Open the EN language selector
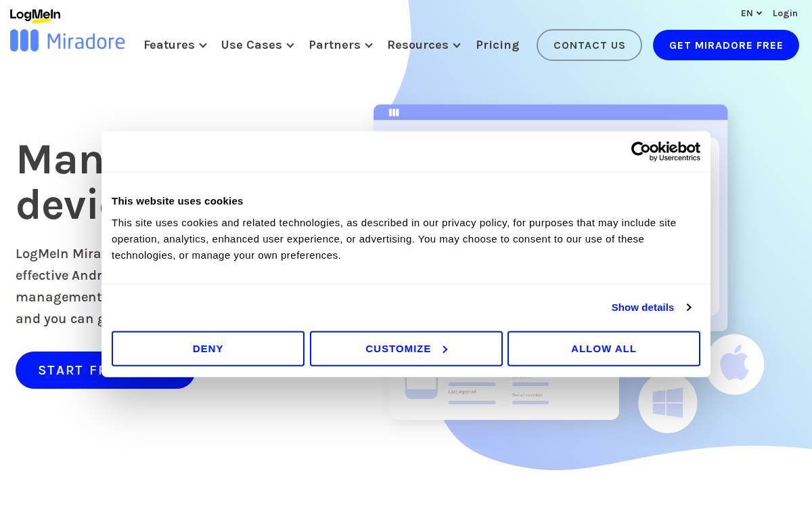This screenshot has height=508, width=812. pos(751,14)
